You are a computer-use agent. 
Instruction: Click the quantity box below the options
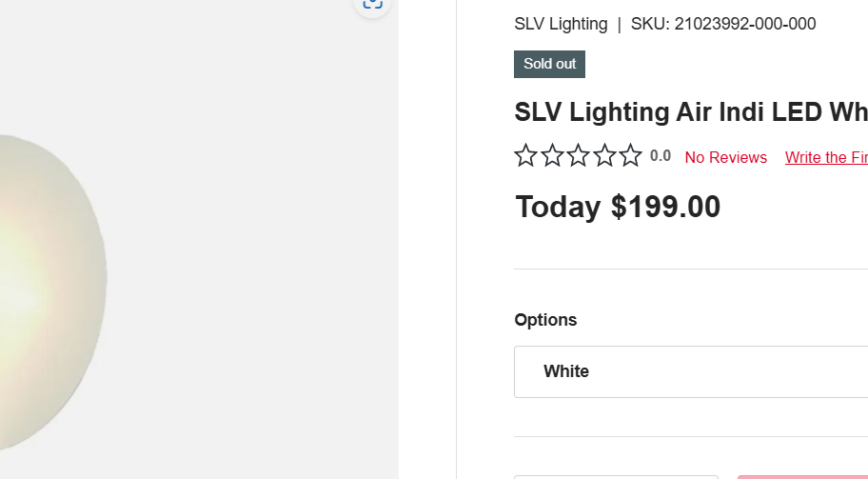616,477
